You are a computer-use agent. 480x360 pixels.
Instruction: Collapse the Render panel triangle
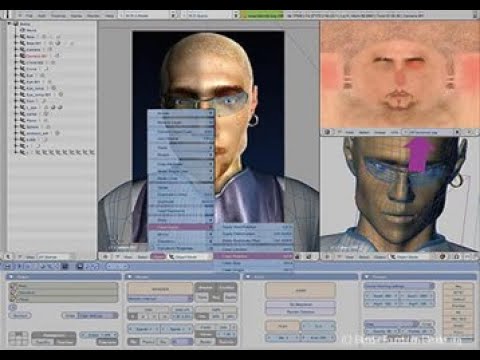(x=130, y=277)
